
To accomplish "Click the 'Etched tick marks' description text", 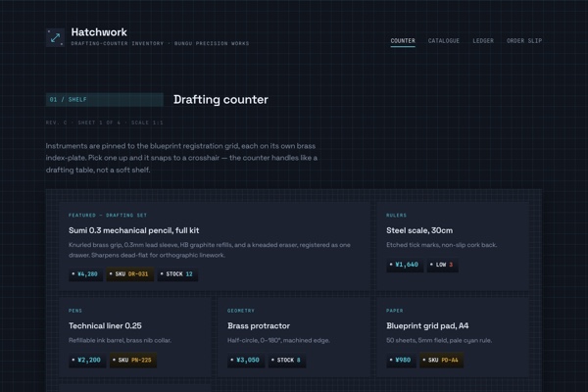I will click(442, 245).
